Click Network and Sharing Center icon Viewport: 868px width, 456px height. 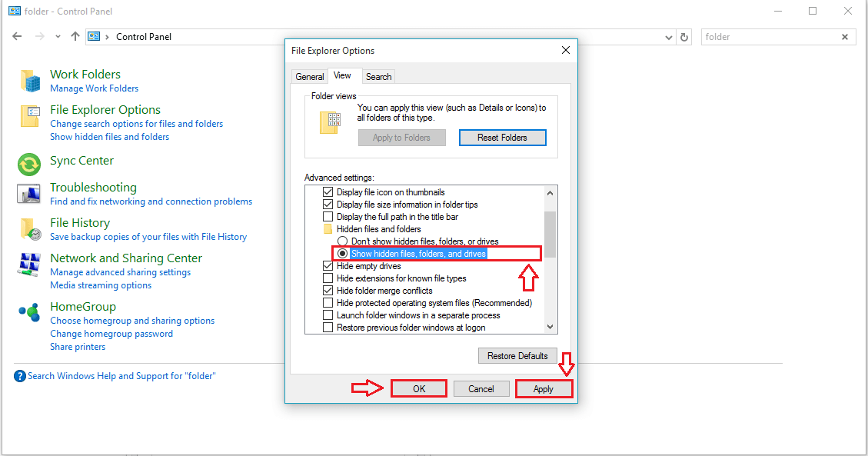[x=29, y=265]
